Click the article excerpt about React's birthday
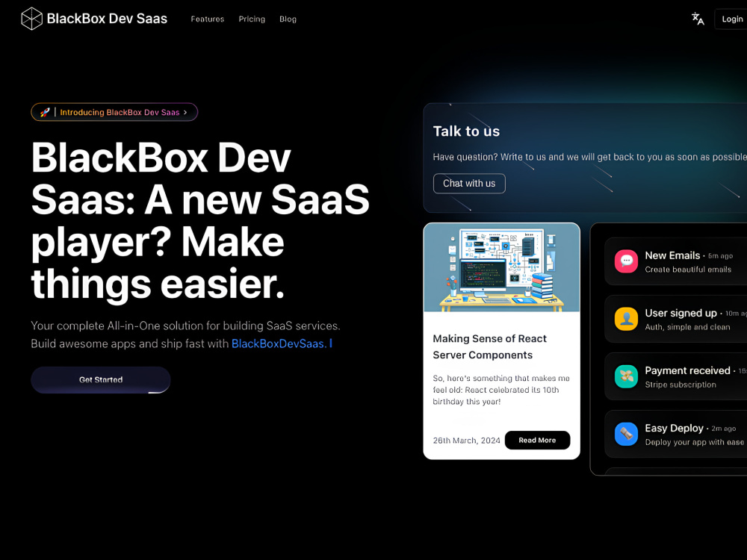The width and height of the screenshot is (747, 560). [x=501, y=390]
